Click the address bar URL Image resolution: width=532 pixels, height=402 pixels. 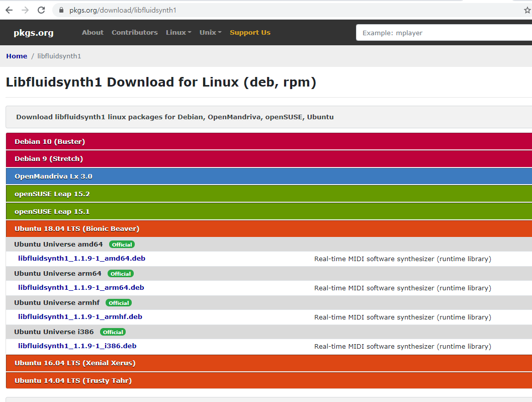(123, 10)
